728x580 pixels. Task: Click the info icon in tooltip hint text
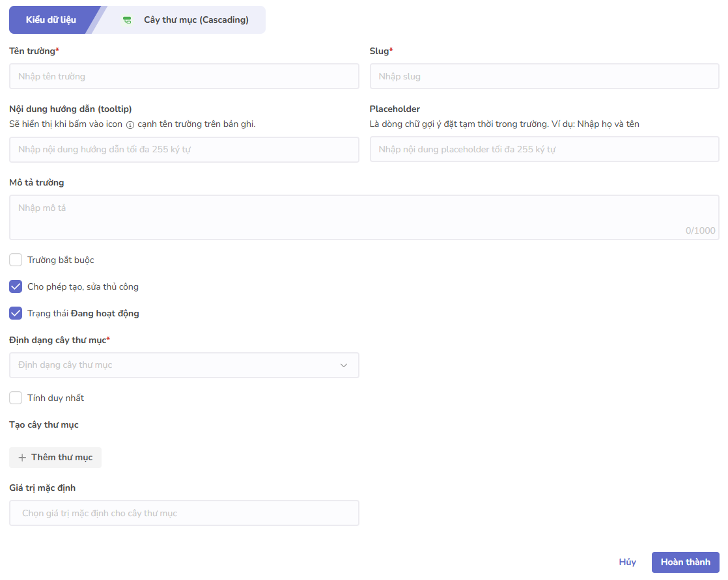pos(130,124)
